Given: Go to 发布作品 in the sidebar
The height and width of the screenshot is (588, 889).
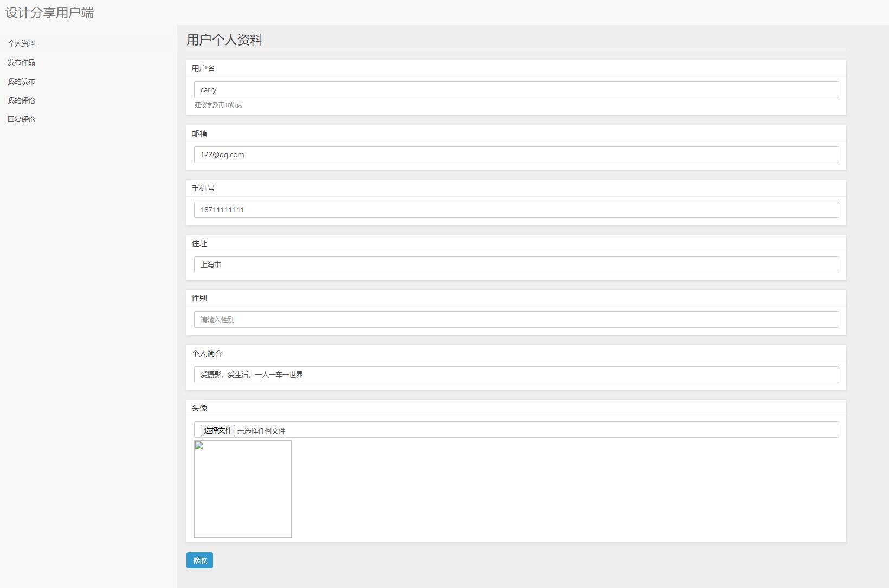Looking at the screenshot, I should click(21, 62).
